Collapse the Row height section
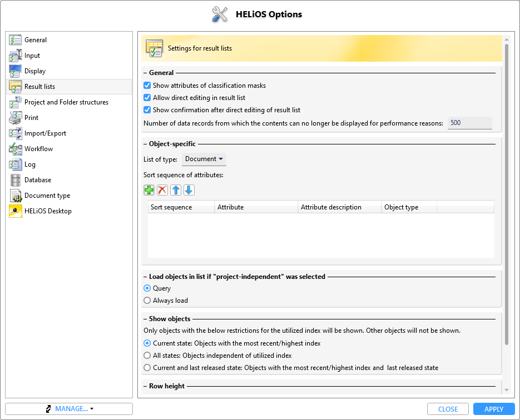This screenshot has height=420, width=520. click(x=145, y=386)
